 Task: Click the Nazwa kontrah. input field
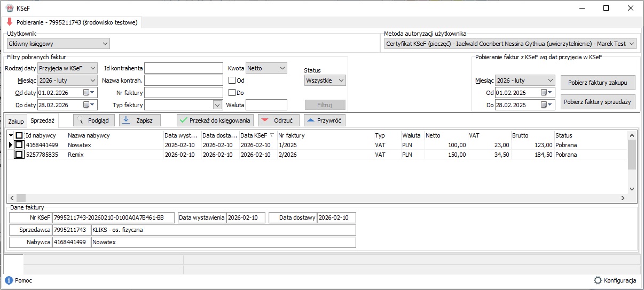[x=183, y=80]
